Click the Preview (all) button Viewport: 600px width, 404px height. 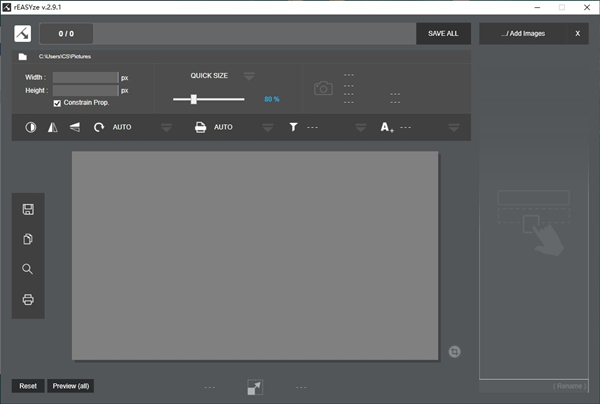pos(71,386)
